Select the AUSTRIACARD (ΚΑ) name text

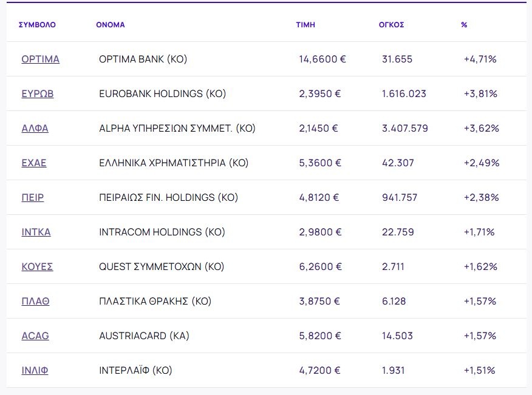[x=144, y=336]
